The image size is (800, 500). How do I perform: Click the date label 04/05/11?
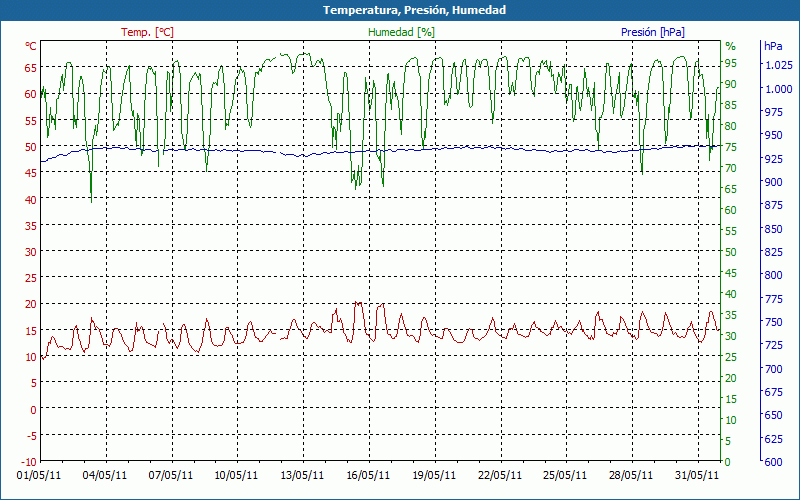(105, 475)
